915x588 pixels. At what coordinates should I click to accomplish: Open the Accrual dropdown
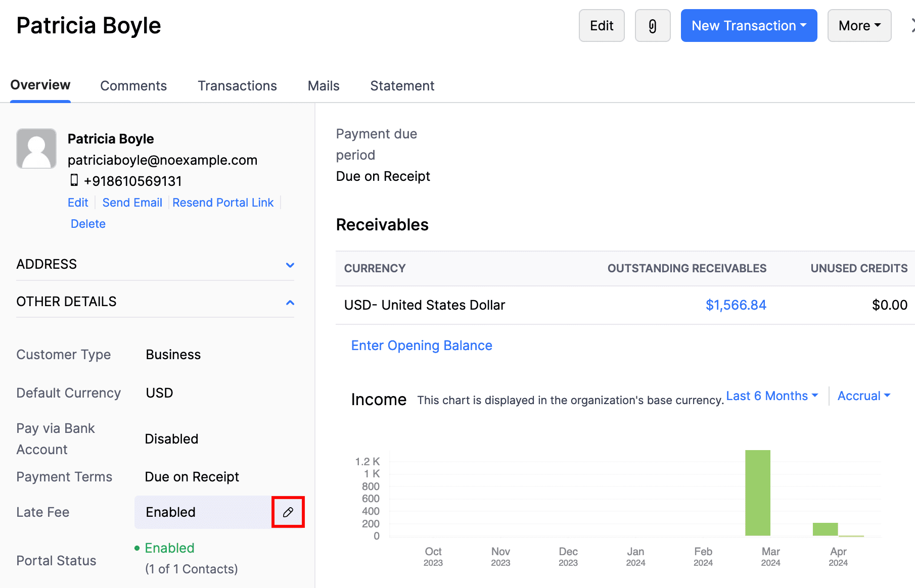pyautogui.click(x=863, y=396)
